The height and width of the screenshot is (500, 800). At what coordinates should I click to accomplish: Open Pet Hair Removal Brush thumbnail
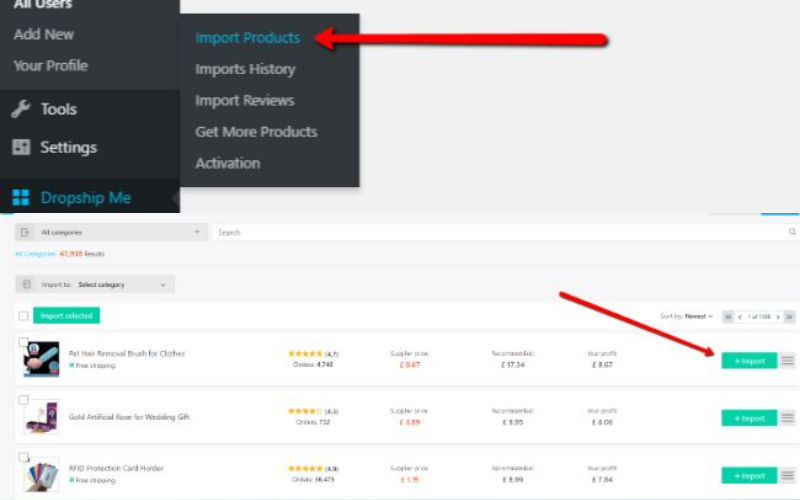click(x=42, y=360)
